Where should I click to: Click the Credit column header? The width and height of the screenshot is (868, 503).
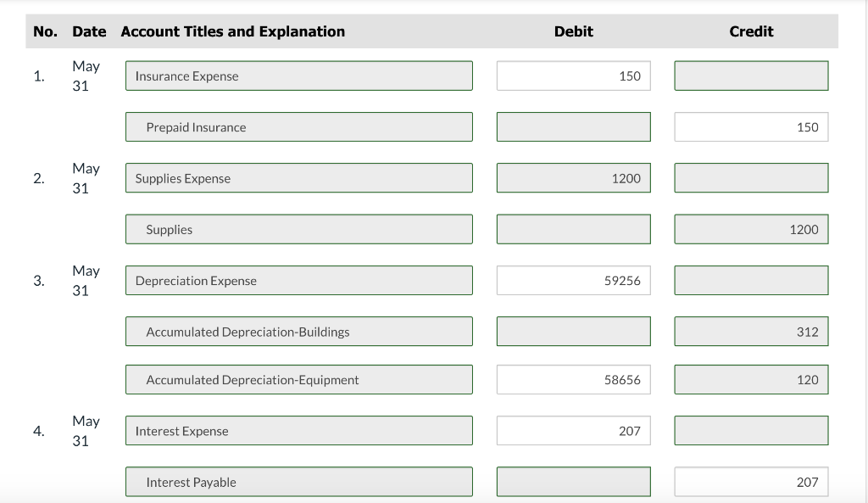click(751, 31)
